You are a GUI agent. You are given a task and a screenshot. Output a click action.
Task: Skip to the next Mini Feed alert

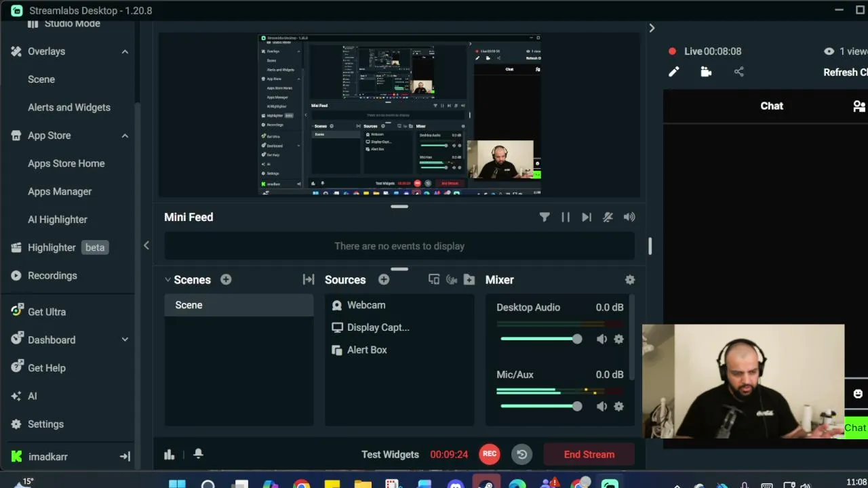(587, 217)
